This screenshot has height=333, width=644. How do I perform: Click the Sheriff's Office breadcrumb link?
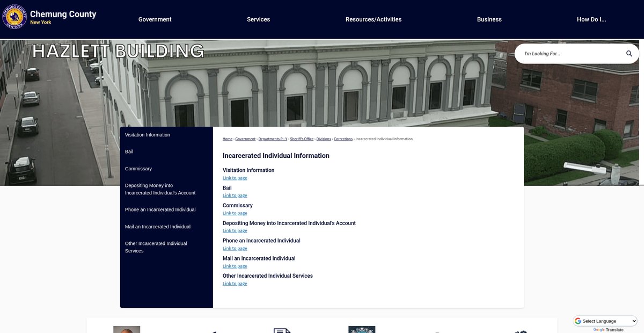click(302, 139)
